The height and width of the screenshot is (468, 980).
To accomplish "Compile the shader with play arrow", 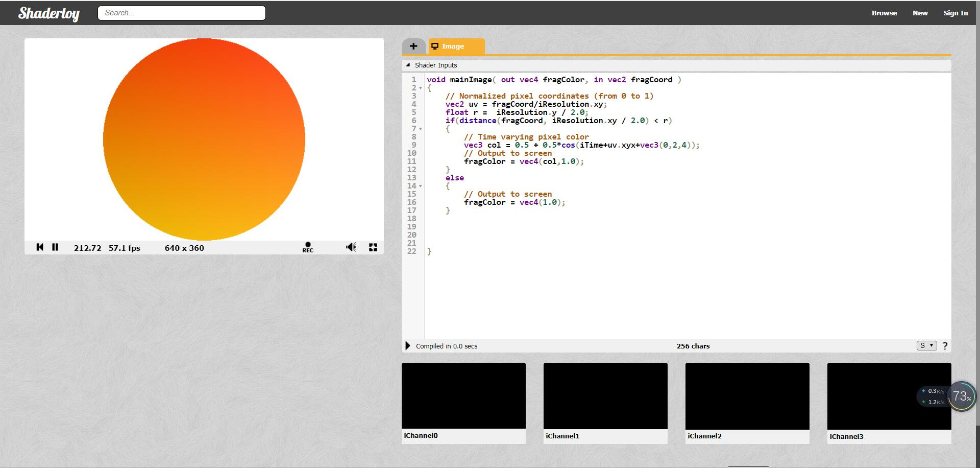I will (407, 346).
